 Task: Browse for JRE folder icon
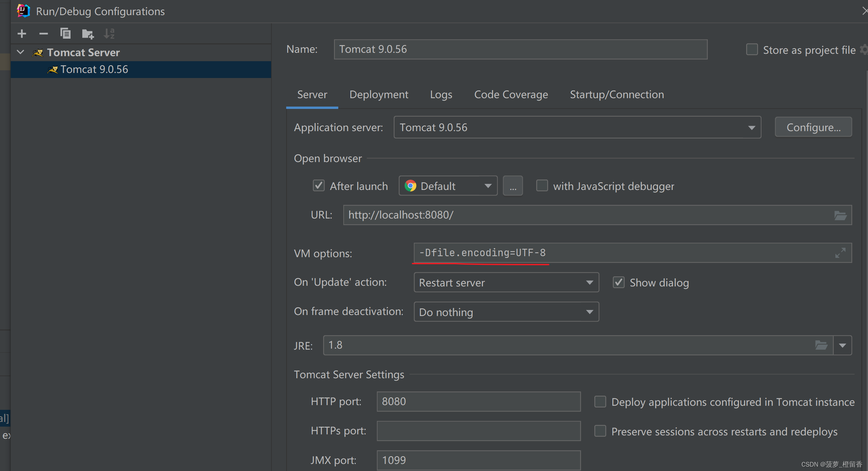pyautogui.click(x=821, y=345)
